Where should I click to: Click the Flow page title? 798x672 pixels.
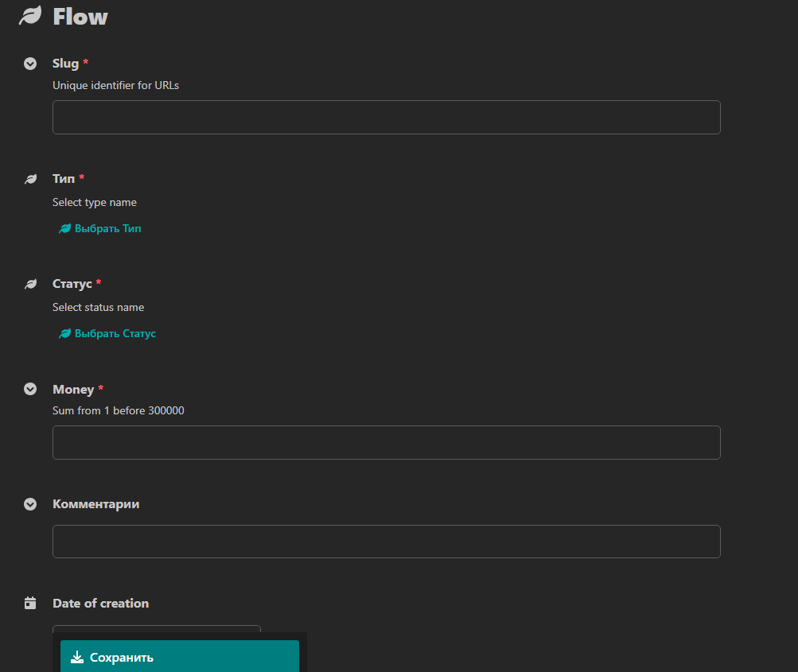point(80,17)
